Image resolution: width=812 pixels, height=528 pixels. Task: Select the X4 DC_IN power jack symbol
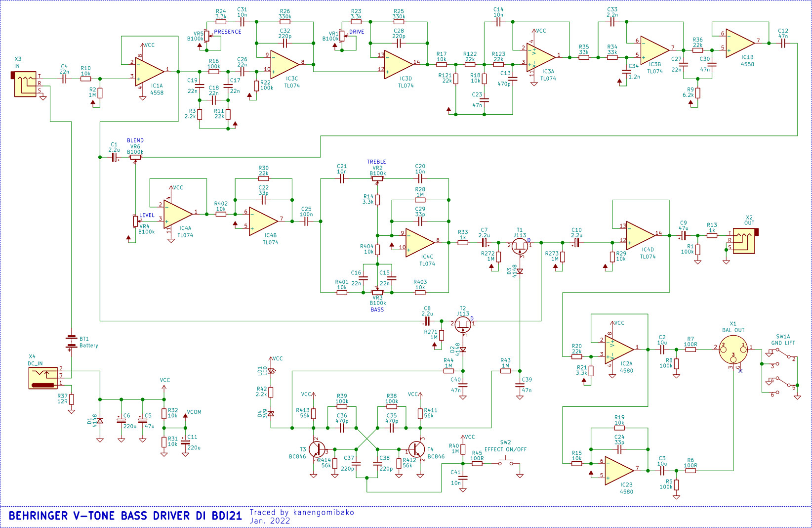[x=44, y=378]
